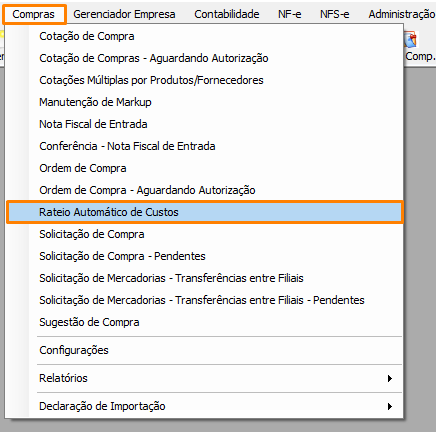Open Cotações Múltiplas por Produtos/Fornecedores

205,80
